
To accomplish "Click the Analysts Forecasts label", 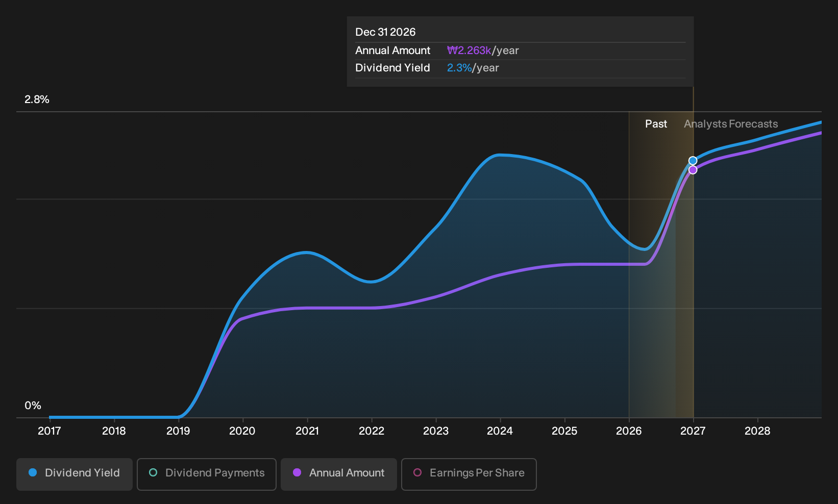I will (x=731, y=124).
